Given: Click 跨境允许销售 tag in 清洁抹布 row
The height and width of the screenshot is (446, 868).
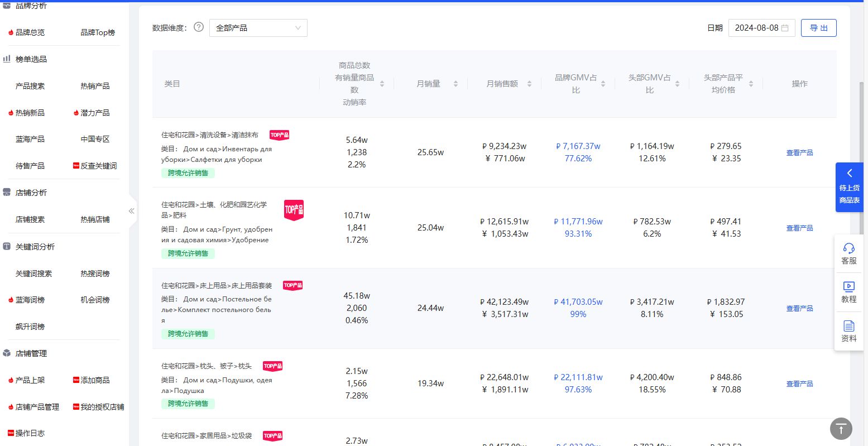Looking at the screenshot, I should coord(188,173).
